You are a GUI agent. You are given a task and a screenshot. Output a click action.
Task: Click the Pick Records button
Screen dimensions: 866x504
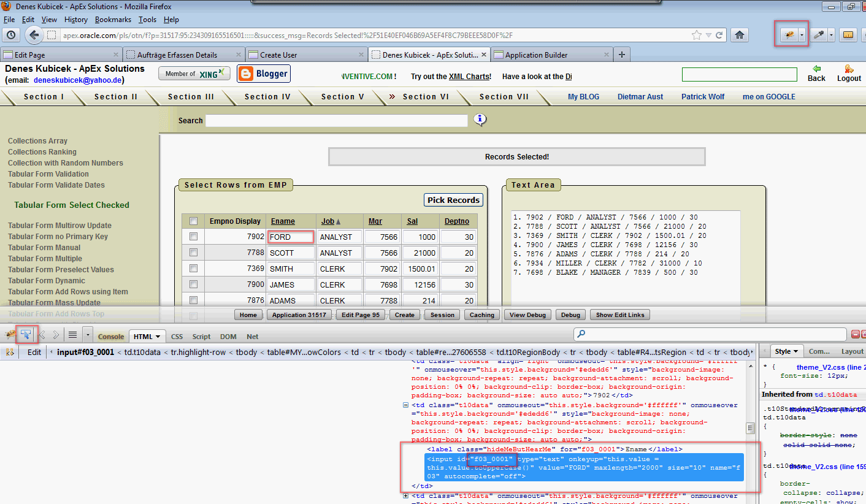click(x=454, y=200)
